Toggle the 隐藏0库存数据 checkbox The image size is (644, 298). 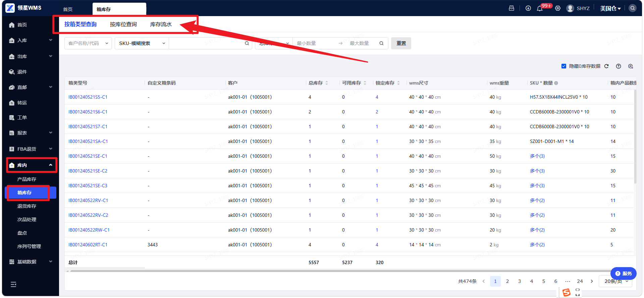coord(564,66)
